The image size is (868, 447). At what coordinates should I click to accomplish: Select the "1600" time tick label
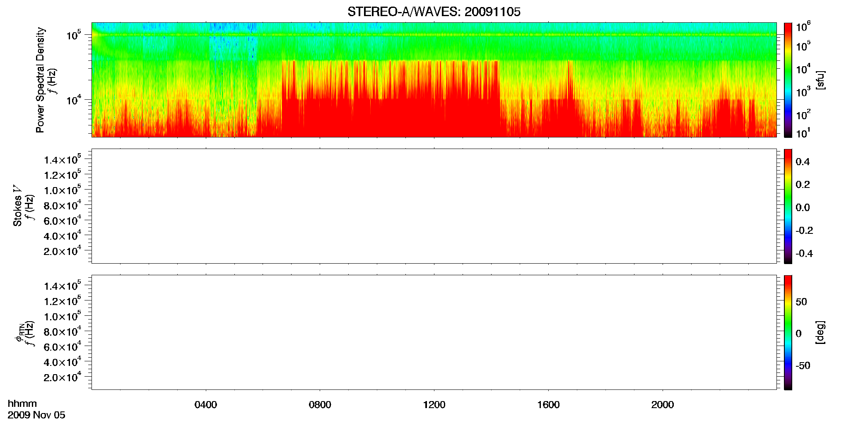pos(548,404)
